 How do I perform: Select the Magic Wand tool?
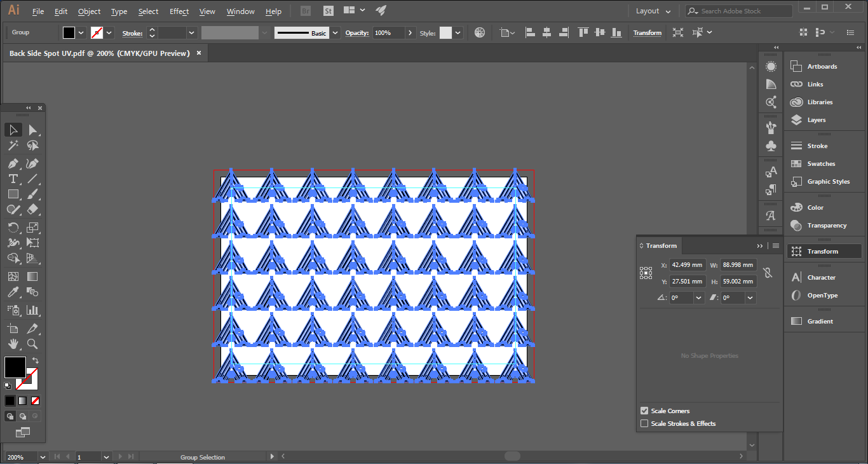pos(13,146)
